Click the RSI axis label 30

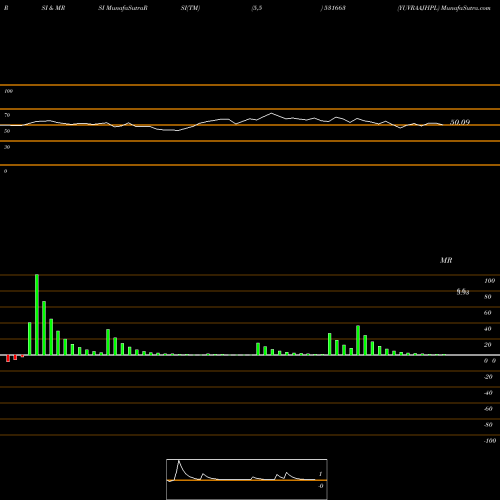[7, 147]
